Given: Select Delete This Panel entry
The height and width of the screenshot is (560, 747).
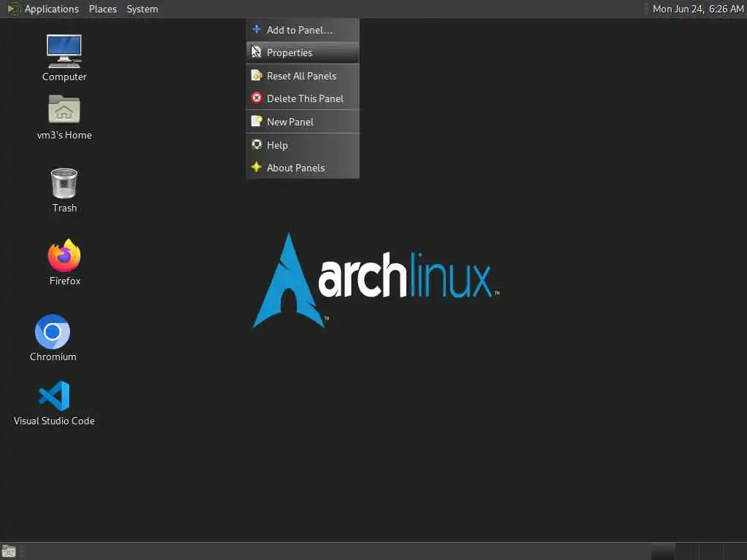Looking at the screenshot, I should pos(303,98).
